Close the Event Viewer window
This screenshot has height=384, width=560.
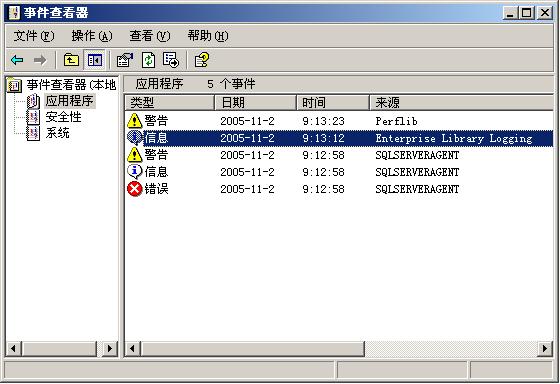(545, 13)
